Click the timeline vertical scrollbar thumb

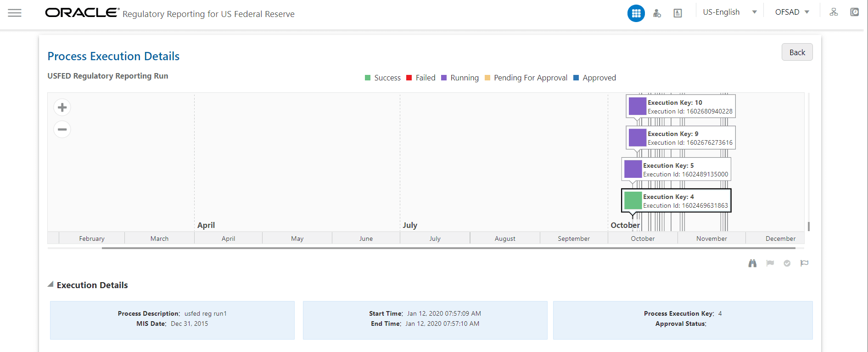click(x=808, y=227)
